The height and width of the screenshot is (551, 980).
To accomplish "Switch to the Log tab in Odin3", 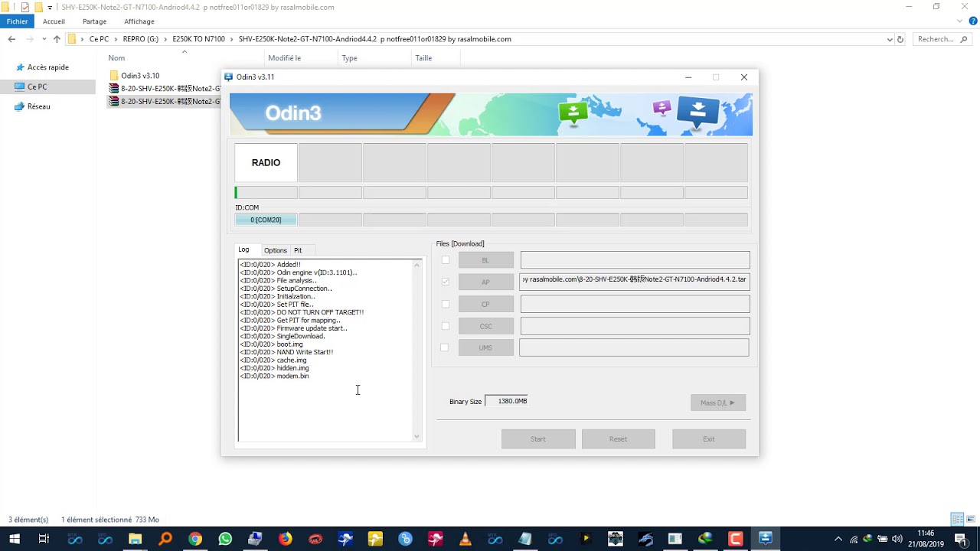I will click(243, 249).
